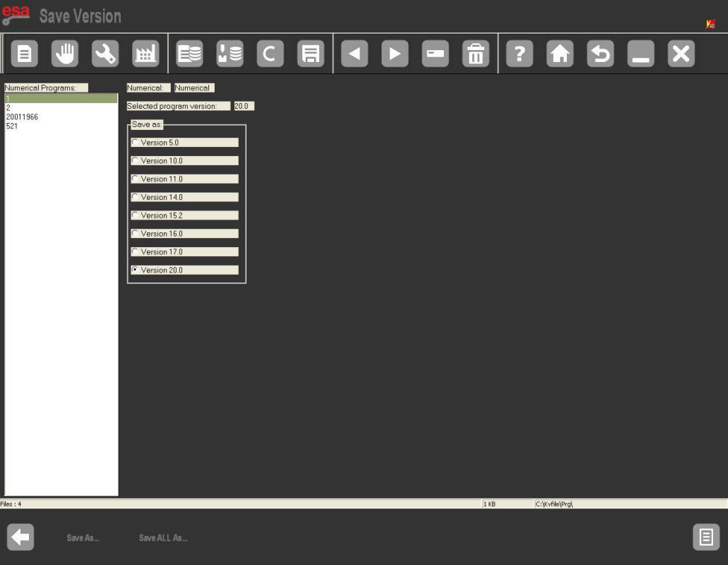This screenshot has width=728, height=565.
Task: Click the undo return arrow icon
Action: pyautogui.click(x=600, y=54)
